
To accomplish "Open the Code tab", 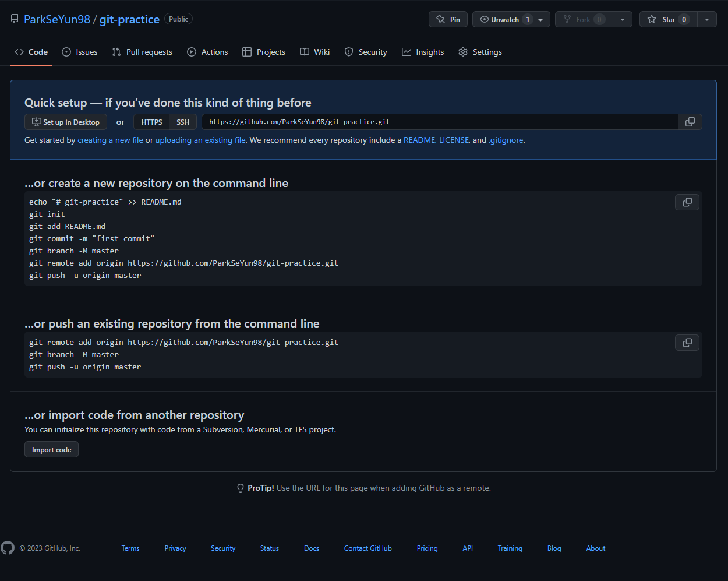I will point(31,52).
